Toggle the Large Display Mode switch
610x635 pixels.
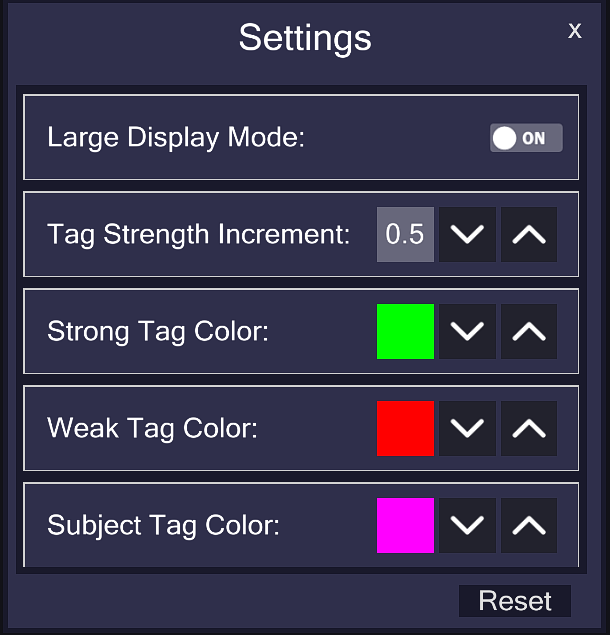coord(526,138)
